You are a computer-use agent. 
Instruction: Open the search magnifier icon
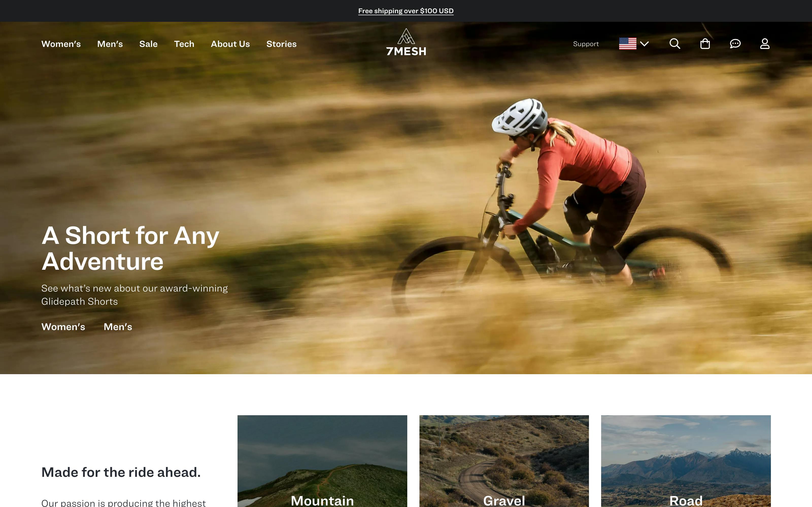675,44
